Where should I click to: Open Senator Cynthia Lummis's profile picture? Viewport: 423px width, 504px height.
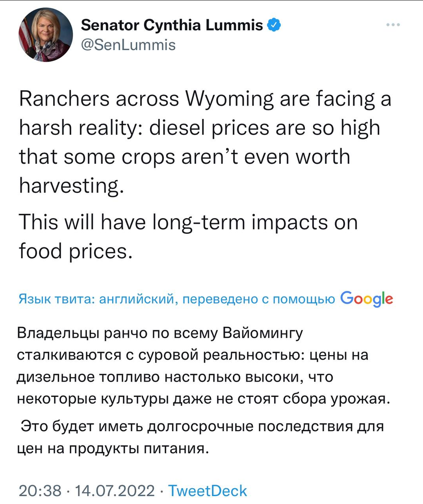pos(46,35)
